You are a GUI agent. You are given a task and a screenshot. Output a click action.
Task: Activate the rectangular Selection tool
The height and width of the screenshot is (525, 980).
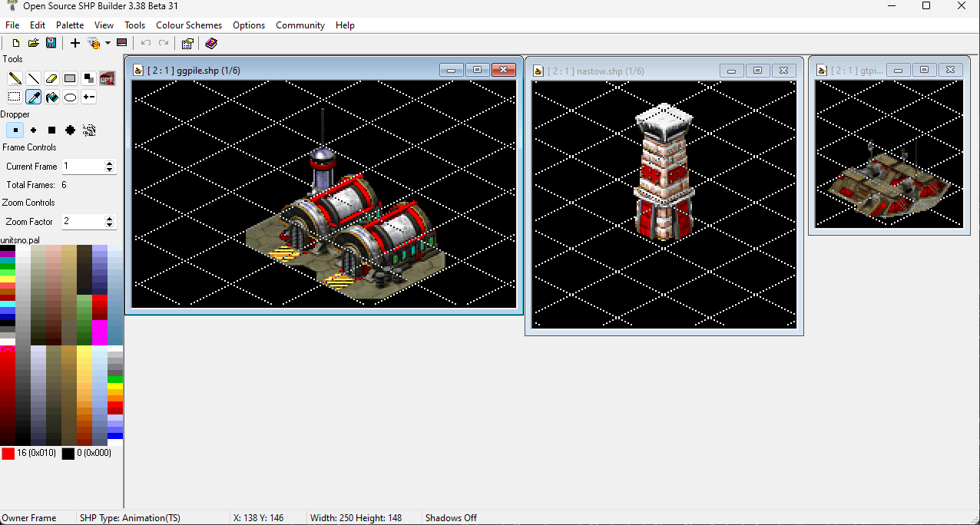(x=15, y=97)
